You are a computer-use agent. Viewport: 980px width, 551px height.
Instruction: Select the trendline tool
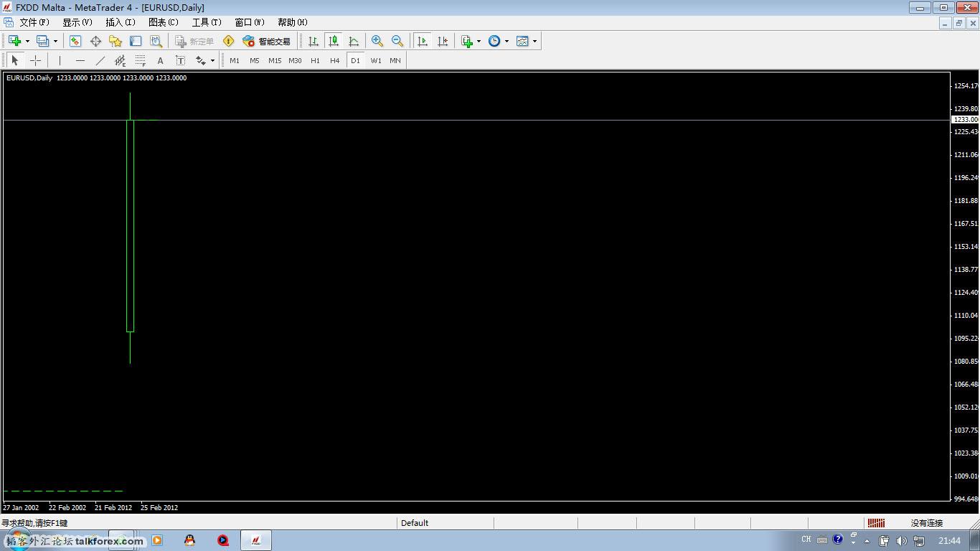click(x=100, y=60)
